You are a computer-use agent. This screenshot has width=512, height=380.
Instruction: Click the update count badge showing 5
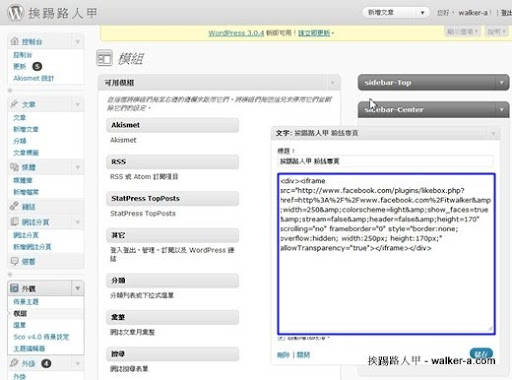coord(37,66)
